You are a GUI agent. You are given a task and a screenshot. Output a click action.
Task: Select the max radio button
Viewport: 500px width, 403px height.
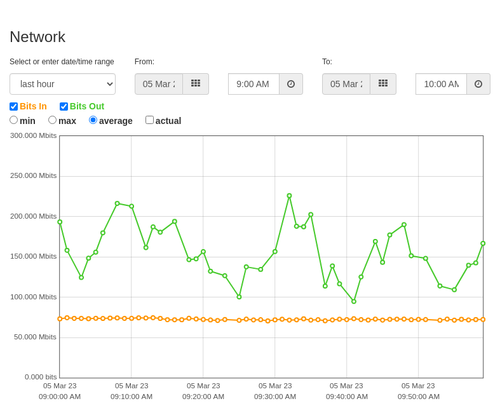52,120
